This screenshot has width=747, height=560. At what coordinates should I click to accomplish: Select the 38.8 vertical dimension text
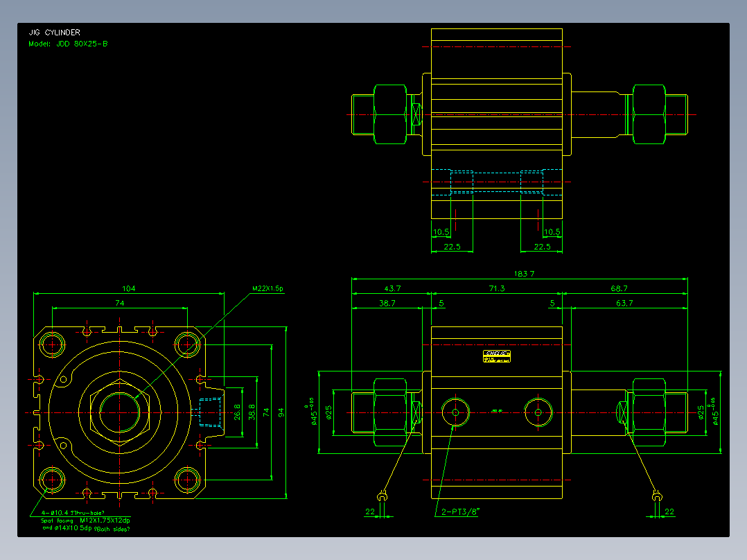coord(252,412)
